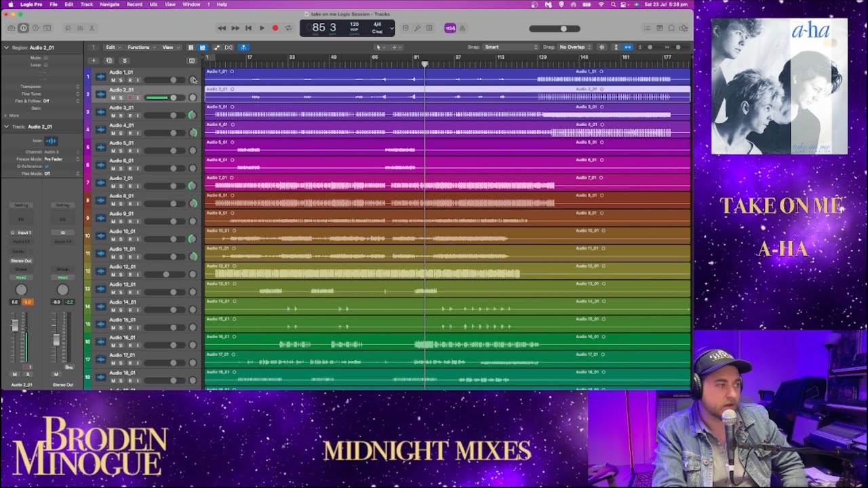Open the Functions dropdown in Tracks area

coord(140,47)
